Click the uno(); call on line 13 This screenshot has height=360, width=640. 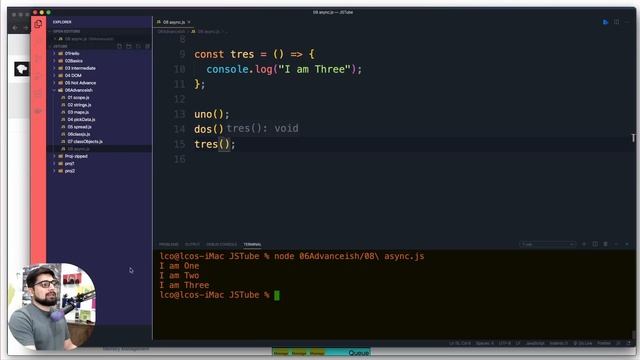click(x=212, y=114)
